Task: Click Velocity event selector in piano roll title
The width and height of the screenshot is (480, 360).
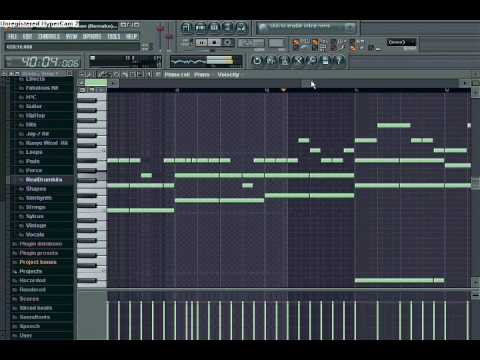Action: point(228,75)
